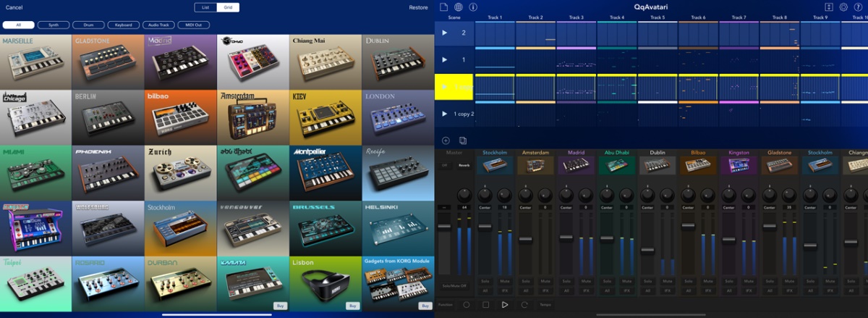Stop playback with the square stop button
This screenshot has width=868, height=318.
point(486,304)
